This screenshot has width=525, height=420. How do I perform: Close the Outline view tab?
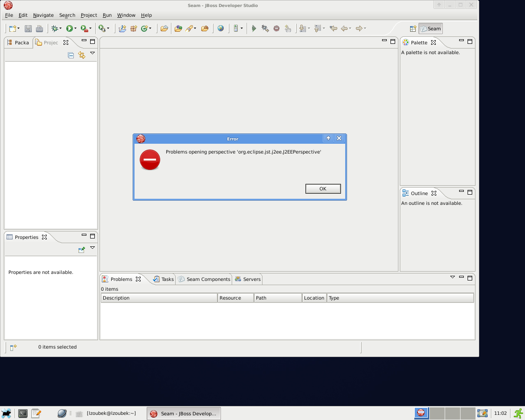(x=433, y=193)
